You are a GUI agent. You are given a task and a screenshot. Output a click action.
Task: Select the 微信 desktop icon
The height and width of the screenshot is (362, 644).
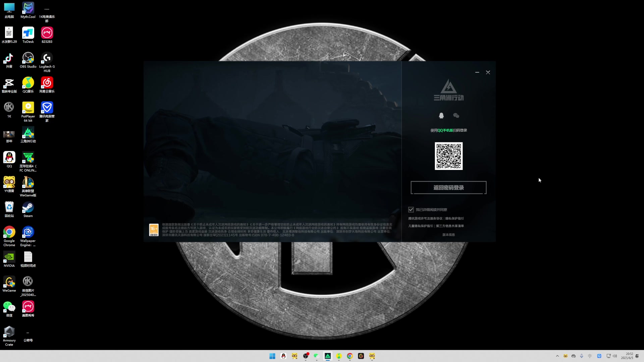click(9, 309)
